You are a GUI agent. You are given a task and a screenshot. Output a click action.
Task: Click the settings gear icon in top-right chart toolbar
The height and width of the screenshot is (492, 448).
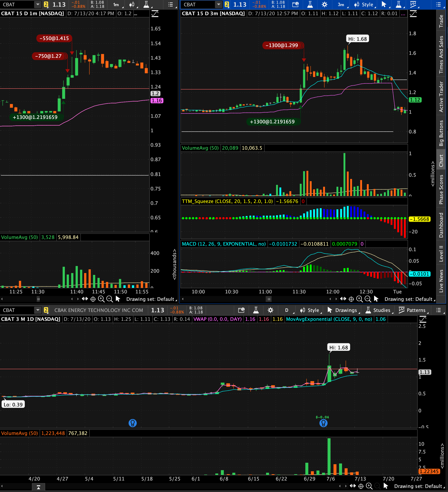324,4
